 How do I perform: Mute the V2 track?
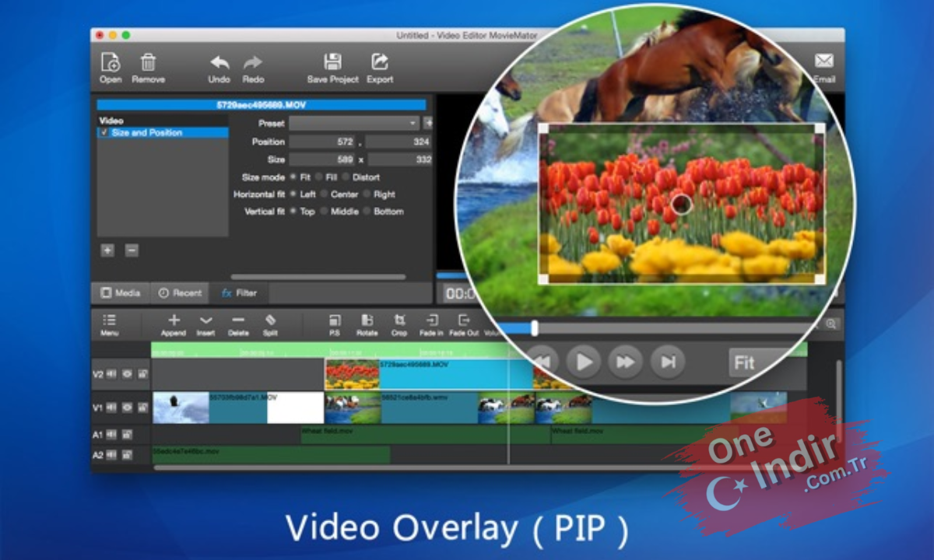(111, 374)
